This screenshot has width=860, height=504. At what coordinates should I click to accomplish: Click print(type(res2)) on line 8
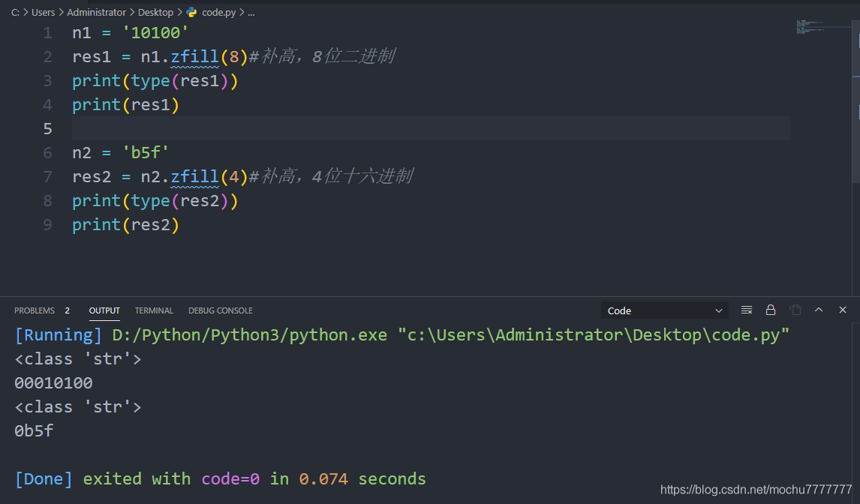coord(155,201)
